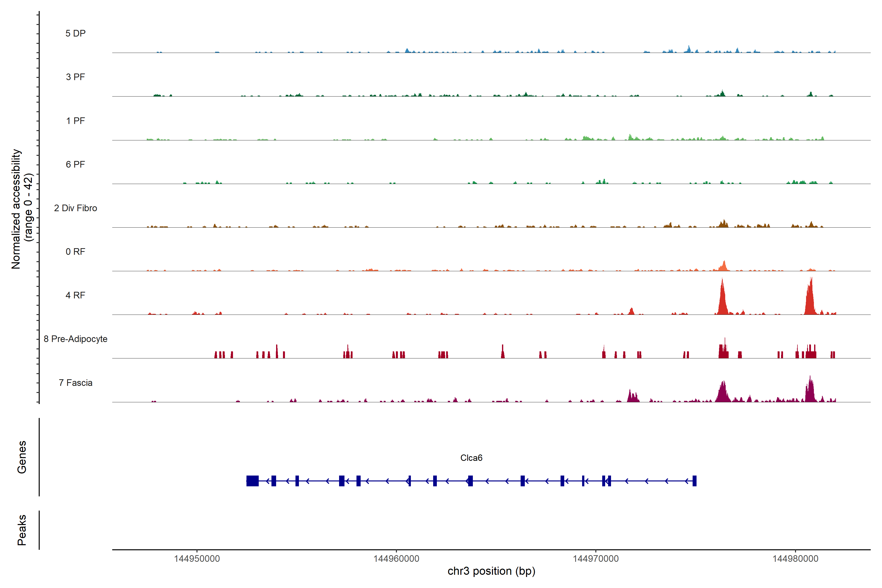Click the 7 Fascia track label

(x=75, y=382)
